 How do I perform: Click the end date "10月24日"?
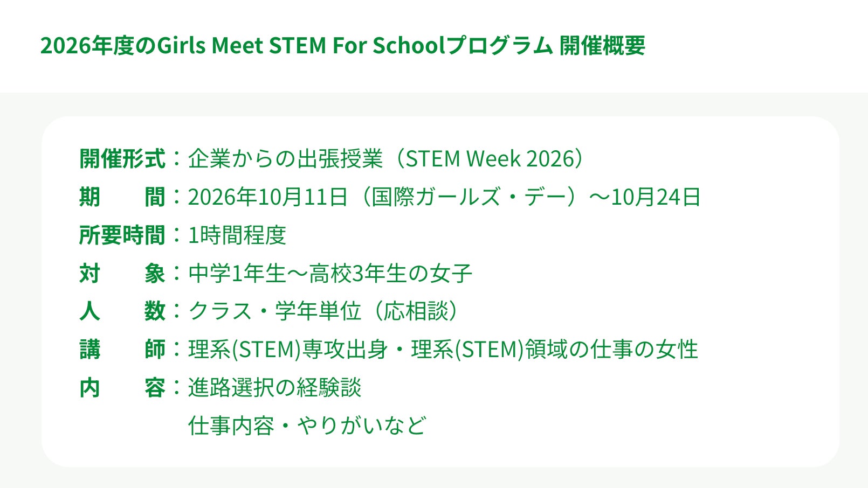tap(656, 197)
